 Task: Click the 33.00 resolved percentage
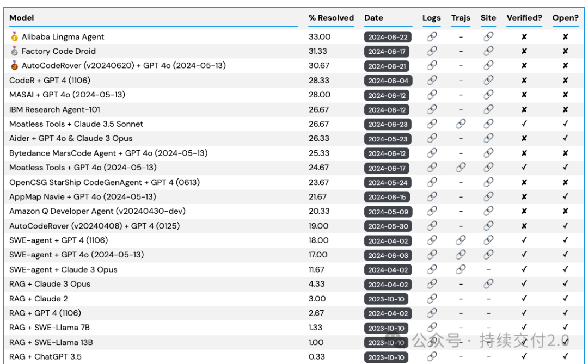coord(320,37)
